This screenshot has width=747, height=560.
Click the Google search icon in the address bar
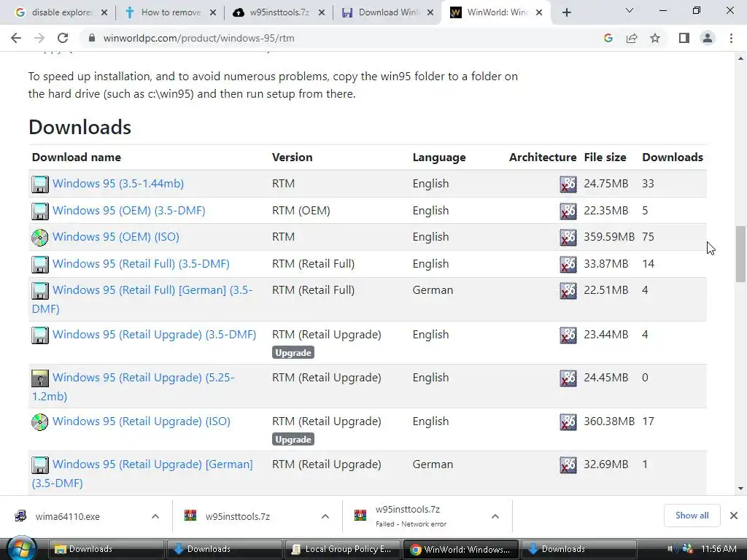coord(608,38)
